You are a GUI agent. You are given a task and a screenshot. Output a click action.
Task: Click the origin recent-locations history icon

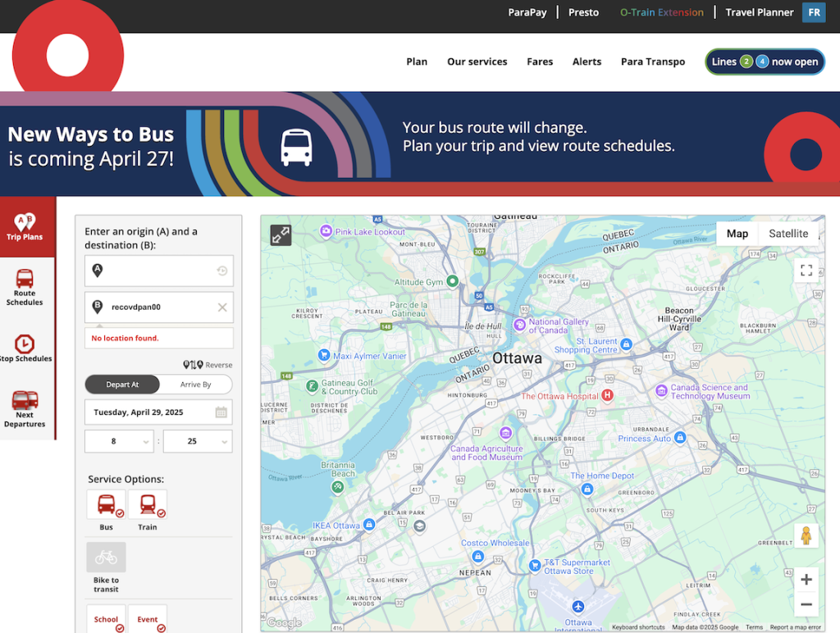click(x=221, y=271)
